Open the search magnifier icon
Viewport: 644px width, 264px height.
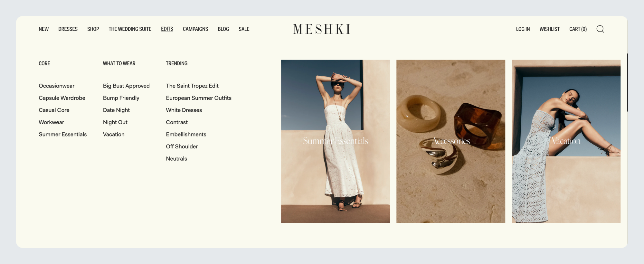[x=600, y=29]
